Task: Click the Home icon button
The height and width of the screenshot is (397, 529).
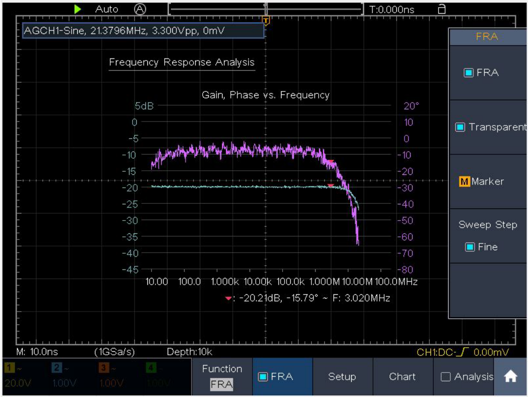Action: tap(510, 376)
